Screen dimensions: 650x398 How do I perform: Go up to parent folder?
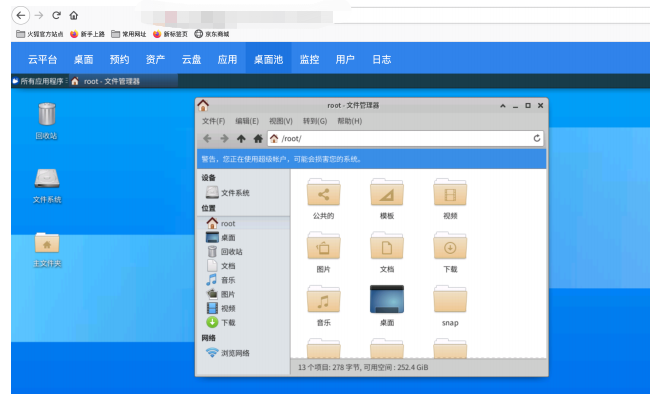(x=241, y=138)
